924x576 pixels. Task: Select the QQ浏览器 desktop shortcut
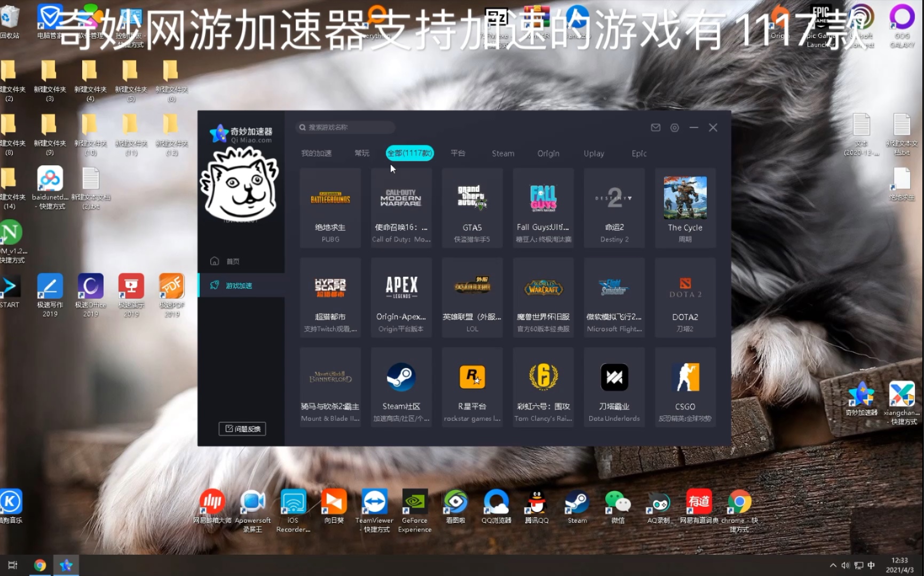(496, 507)
